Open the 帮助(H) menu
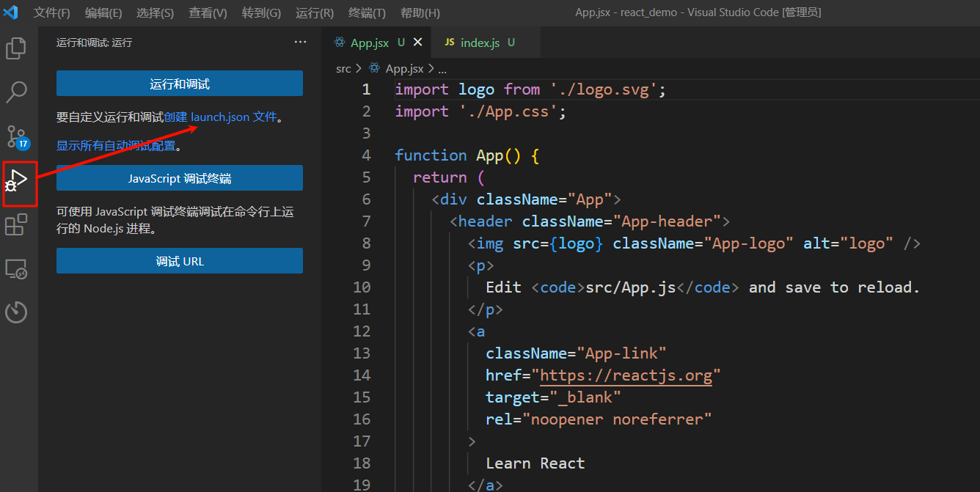This screenshot has width=980, height=492. click(420, 13)
